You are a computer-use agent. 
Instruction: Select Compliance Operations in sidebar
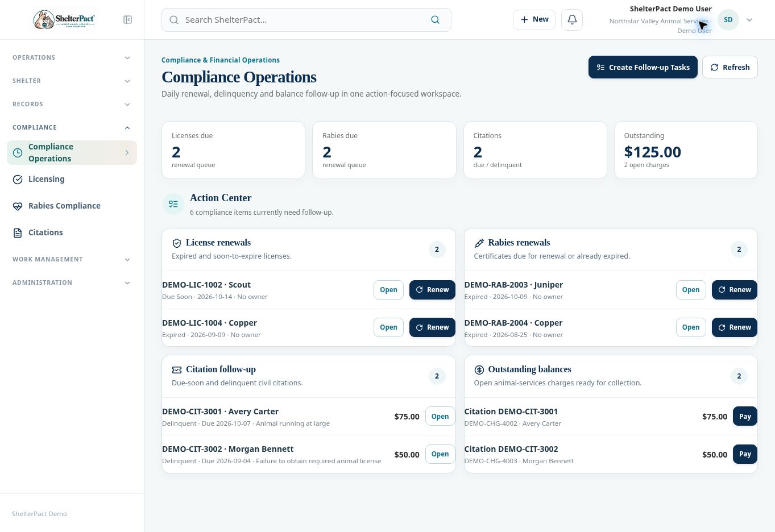pos(72,153)
